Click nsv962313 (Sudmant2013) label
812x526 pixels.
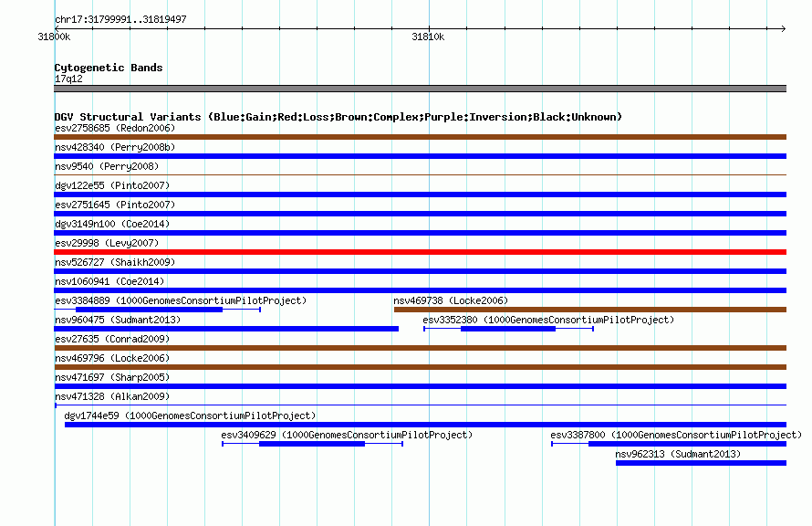678,454
